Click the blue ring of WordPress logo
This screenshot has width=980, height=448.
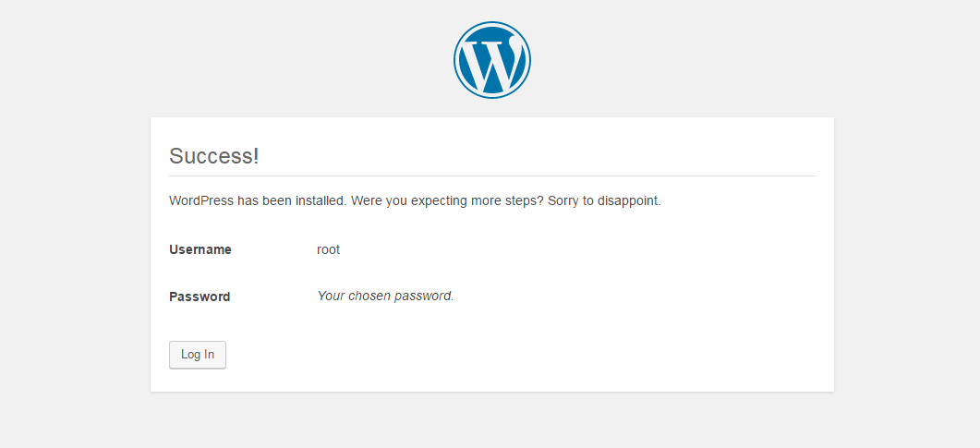[492, 23]
